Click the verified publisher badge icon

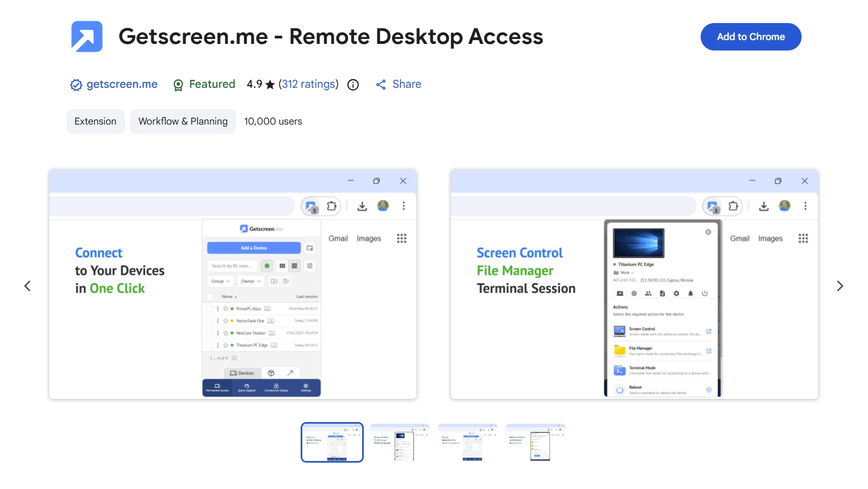click(76, 85)
